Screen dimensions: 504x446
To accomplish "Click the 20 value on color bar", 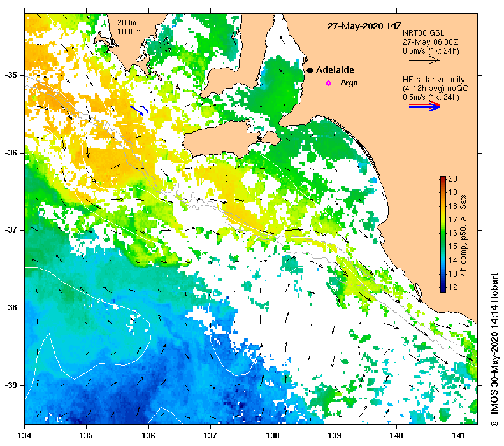I will tap(452, 179).
